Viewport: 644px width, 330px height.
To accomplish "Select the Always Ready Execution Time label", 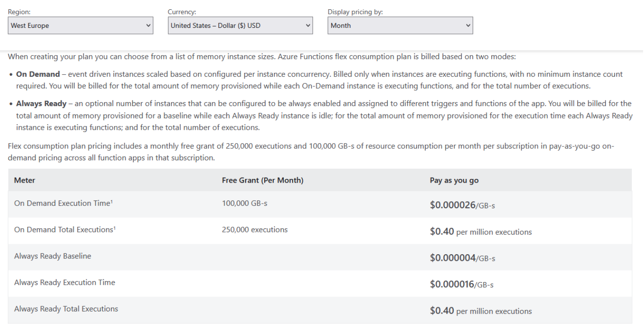I will click(x=65, y=283).
